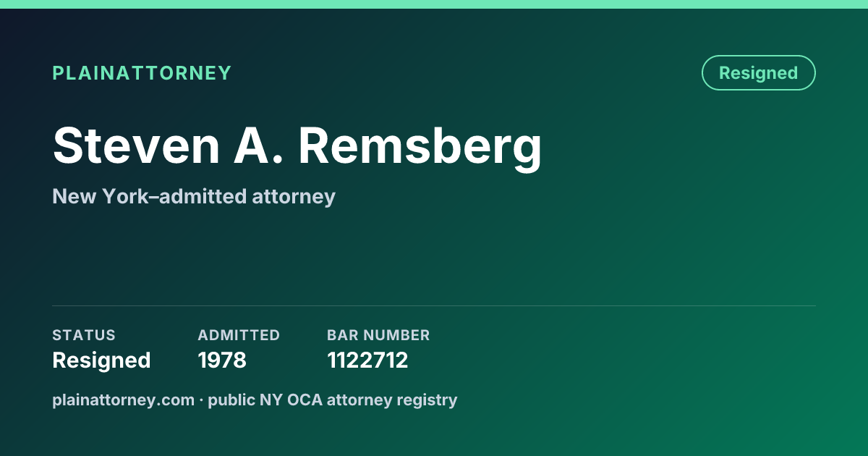Select the bar number 1122712
Viewport: 868px width, 456px height.
tap(367, 360)
